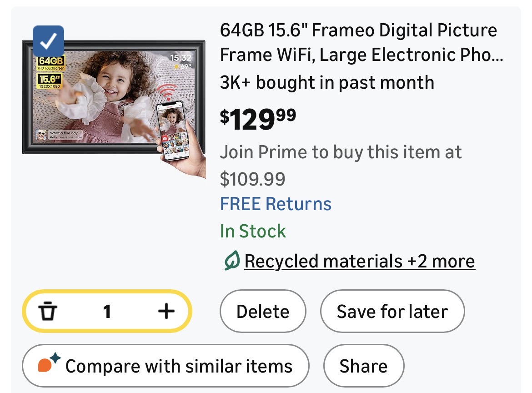Screen dimensions: 532x393
Task: Click the trash icon in the quantity stepper
Action: [48, 312]
